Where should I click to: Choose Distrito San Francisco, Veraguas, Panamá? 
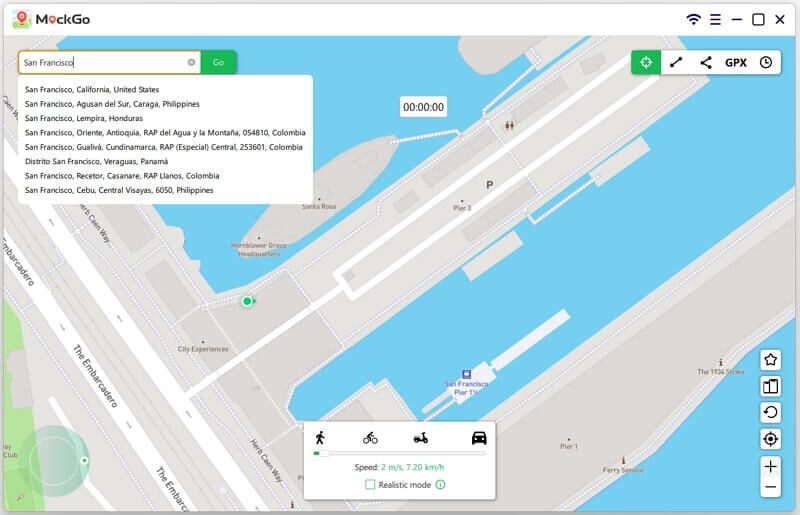pos(96,161)
